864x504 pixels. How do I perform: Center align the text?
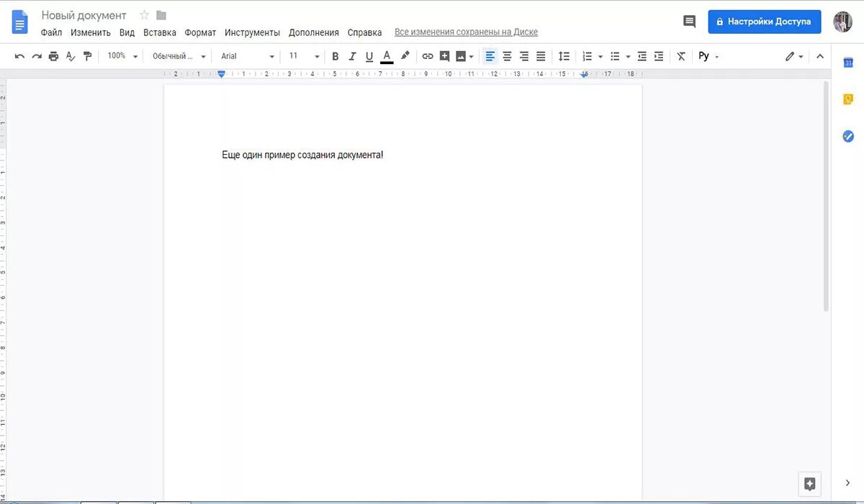[507, 56]
